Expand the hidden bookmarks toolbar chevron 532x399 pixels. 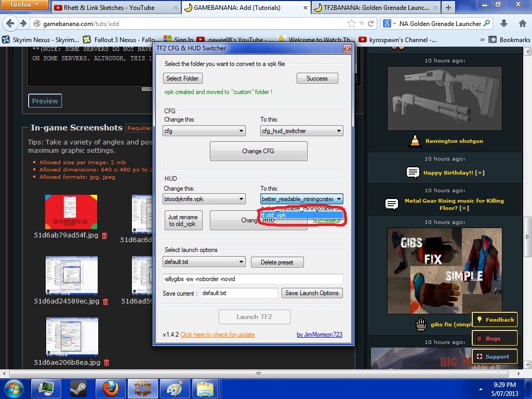tap(482, 39)
